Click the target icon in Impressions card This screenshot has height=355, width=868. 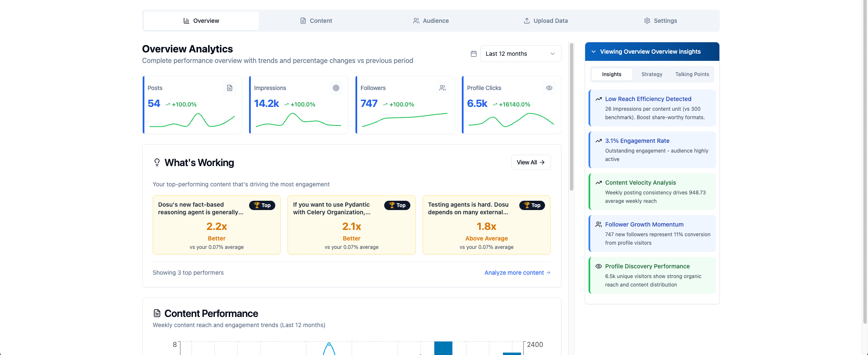336,88
